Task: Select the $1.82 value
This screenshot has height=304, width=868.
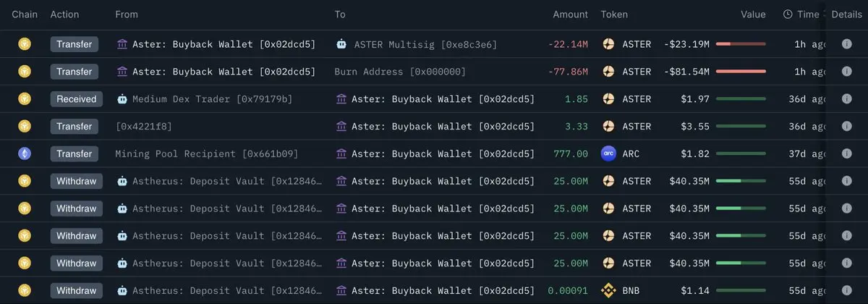Action: pyautogui.click(x=694, y=154)
